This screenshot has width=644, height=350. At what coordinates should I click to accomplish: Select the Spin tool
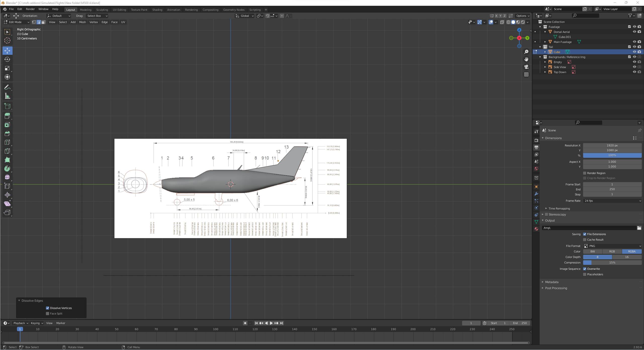click(7, 169)
